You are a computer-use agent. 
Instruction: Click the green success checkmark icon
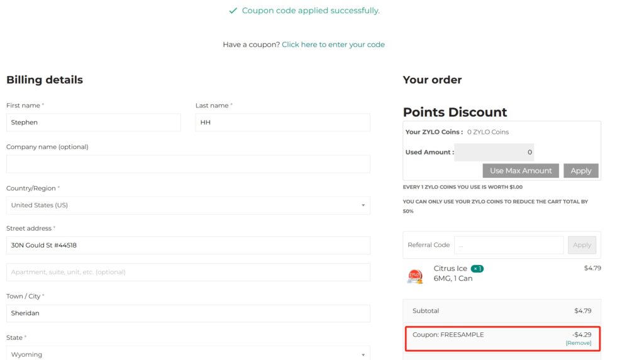click(x=233, y=11)
